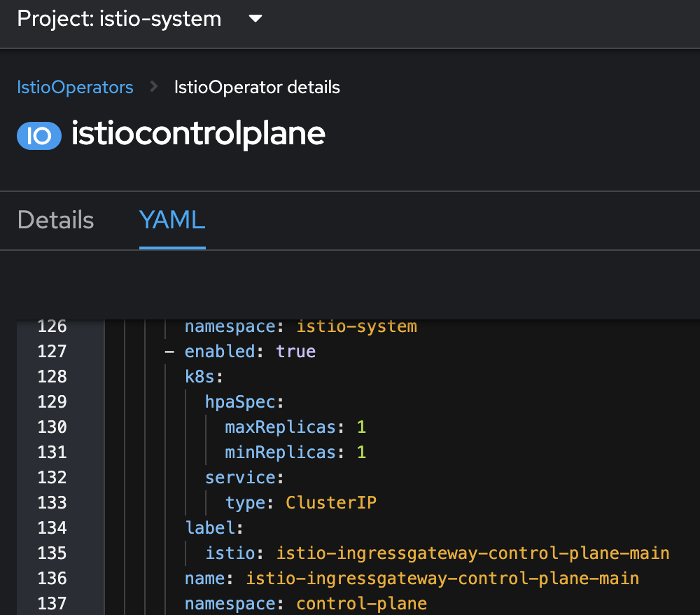Click the 'istio: istio-ingressgateway-control-plane-main' line
Screen dimensions: 700x615
click(x=437, y=553)
